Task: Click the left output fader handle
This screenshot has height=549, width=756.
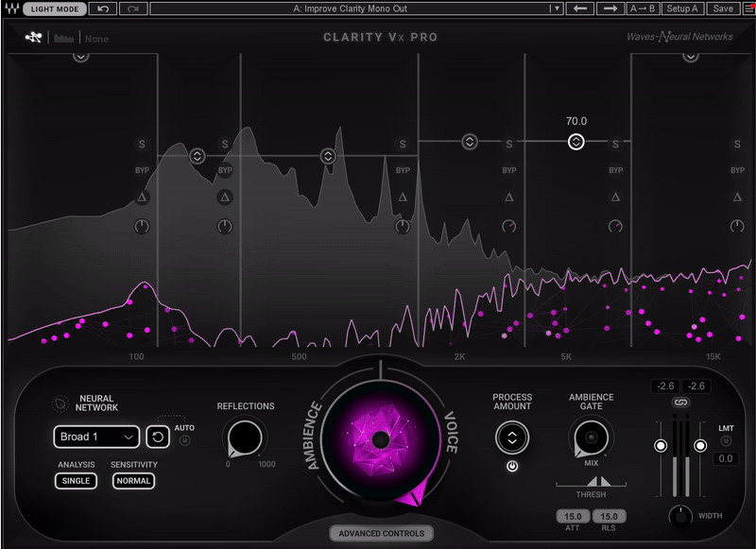Action: 661,446
